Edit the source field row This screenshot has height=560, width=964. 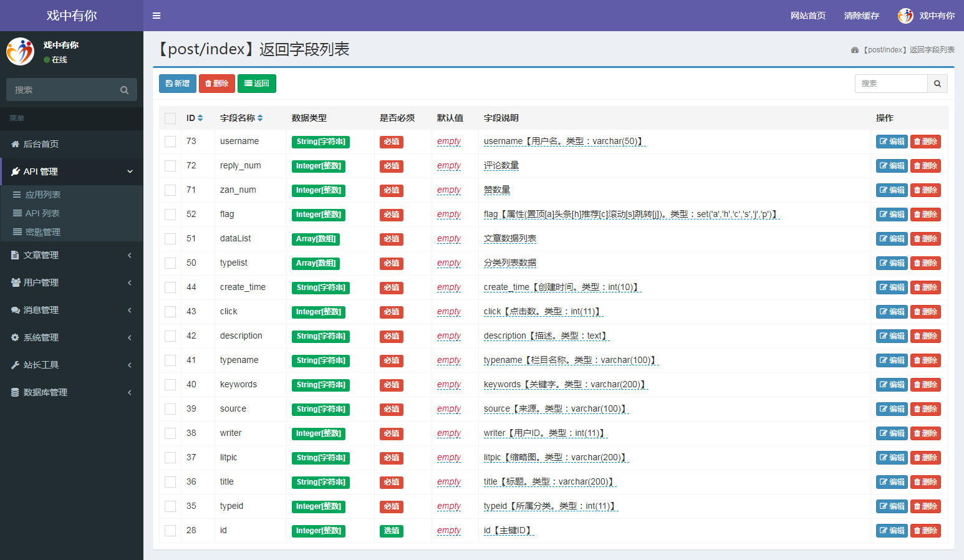[892, 409]
